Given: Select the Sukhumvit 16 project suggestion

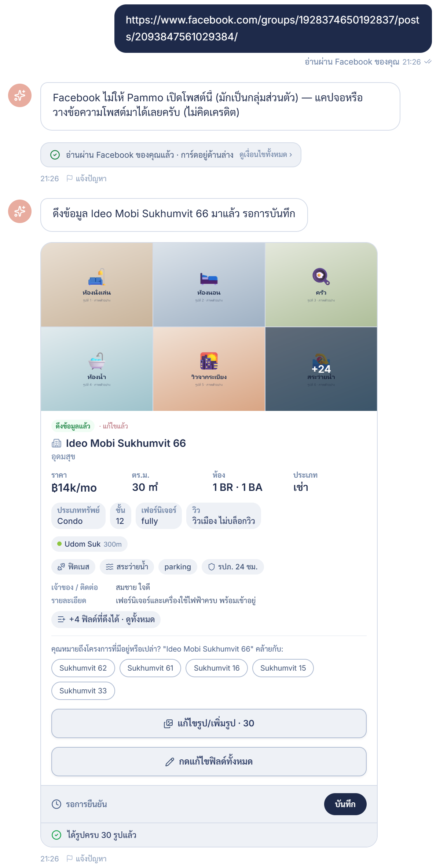Looking at the screenshot, I should [217, 668].
